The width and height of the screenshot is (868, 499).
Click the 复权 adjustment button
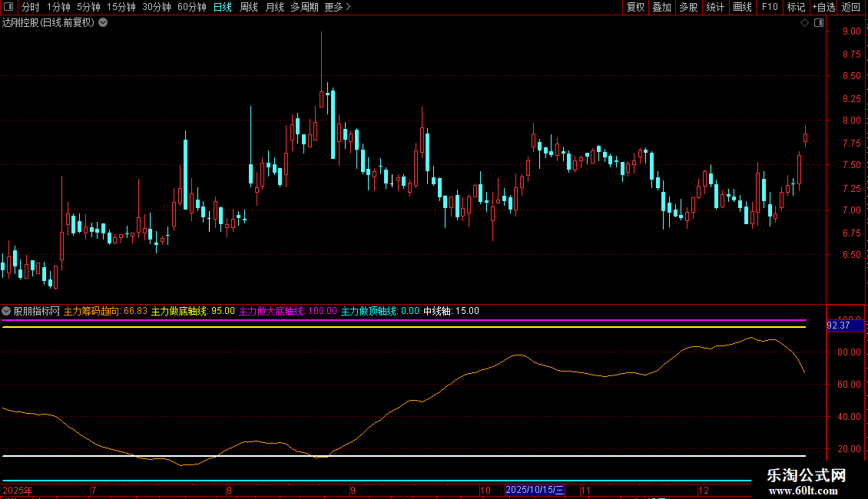[x=635, y=8]
